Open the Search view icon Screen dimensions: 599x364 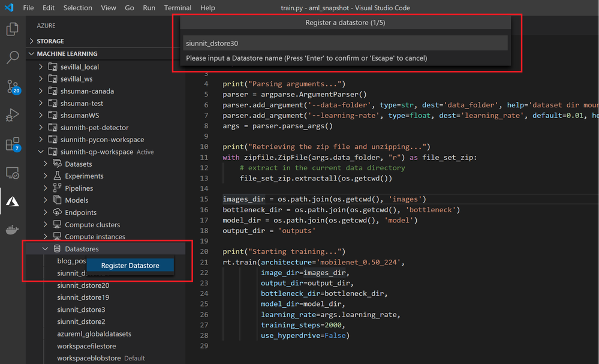click(12, 58)
